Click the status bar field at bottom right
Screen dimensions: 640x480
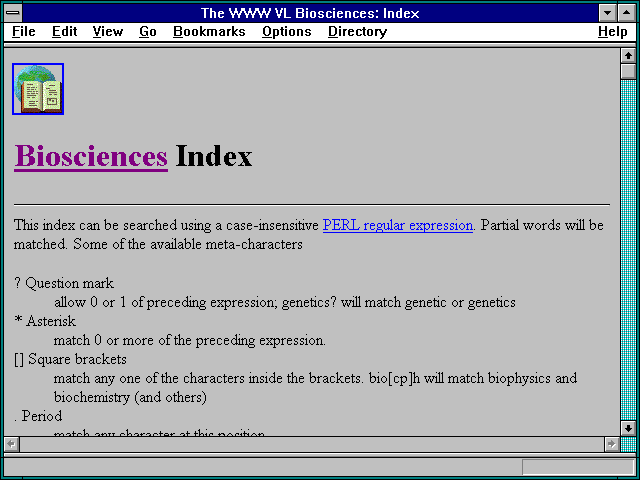point(578,467)
